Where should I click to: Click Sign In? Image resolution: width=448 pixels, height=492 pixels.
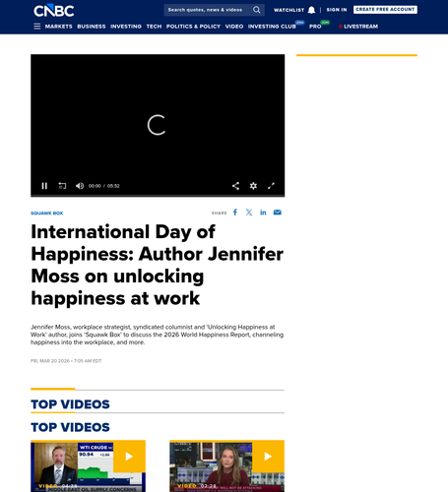tap(337, 10)
